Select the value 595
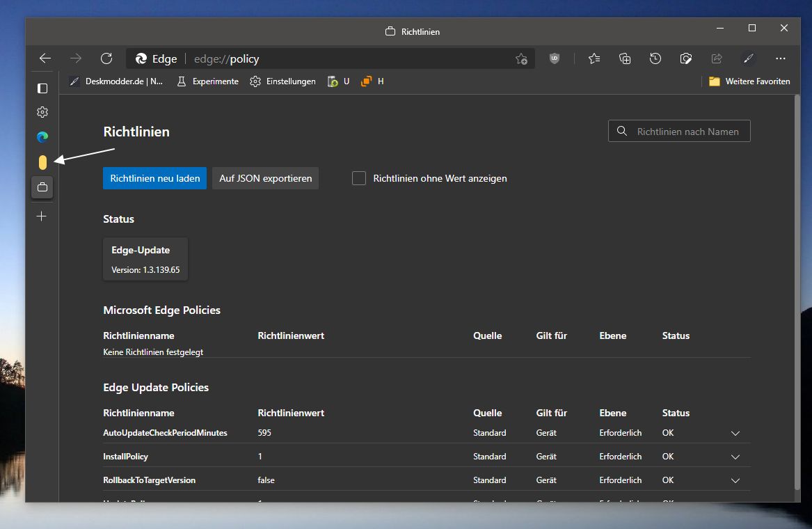812x529 pixels. 264,433
